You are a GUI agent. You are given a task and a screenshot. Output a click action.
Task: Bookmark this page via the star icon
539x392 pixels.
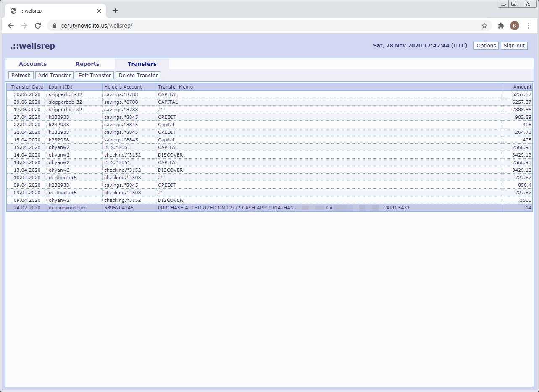coord(484,26)
